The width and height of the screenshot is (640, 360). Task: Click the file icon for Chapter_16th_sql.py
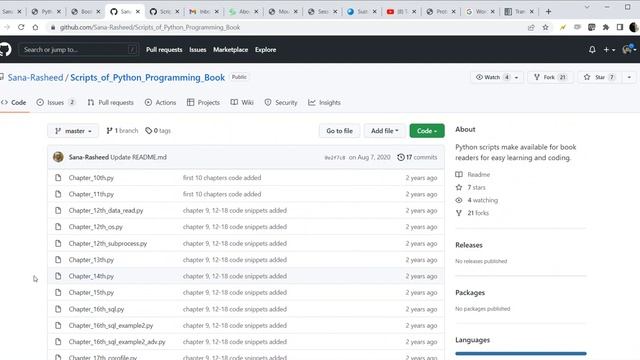point(58,309)
